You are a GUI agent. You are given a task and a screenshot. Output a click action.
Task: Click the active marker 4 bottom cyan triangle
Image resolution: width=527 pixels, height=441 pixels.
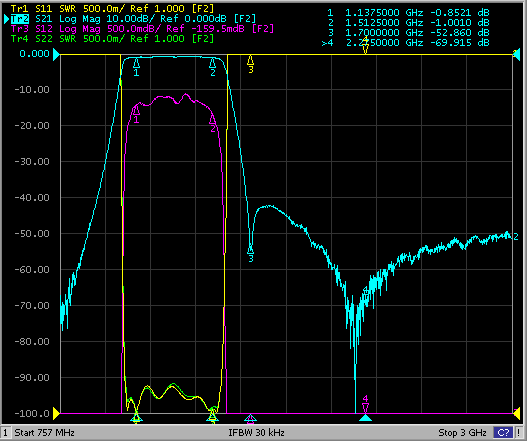click(365, 418)
